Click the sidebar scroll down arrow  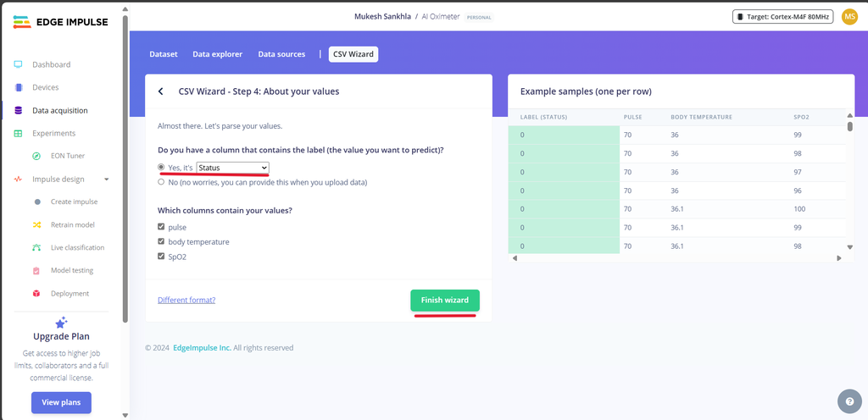coord(125,415)
